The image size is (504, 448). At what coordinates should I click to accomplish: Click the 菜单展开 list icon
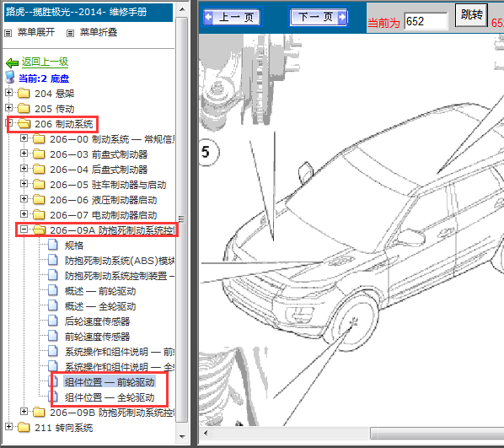point(8,33)
